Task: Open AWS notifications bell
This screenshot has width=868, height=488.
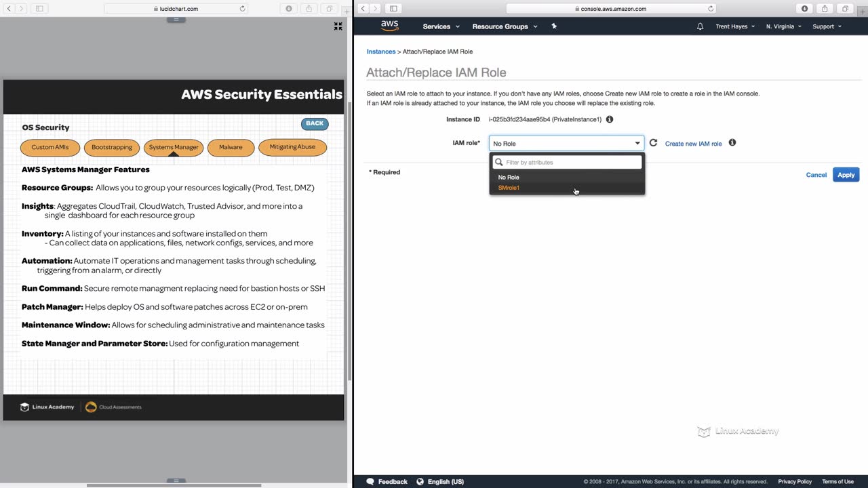Action: pos(700,26)
